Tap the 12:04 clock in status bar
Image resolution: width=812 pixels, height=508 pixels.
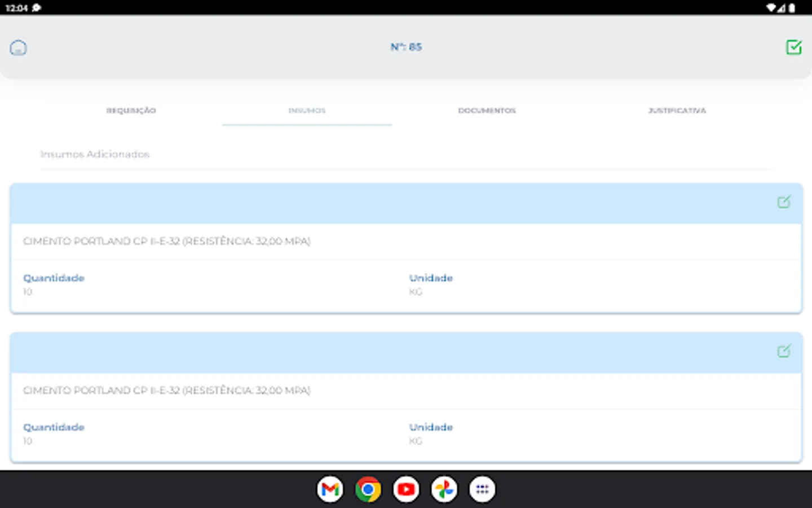tap(16, 8)
